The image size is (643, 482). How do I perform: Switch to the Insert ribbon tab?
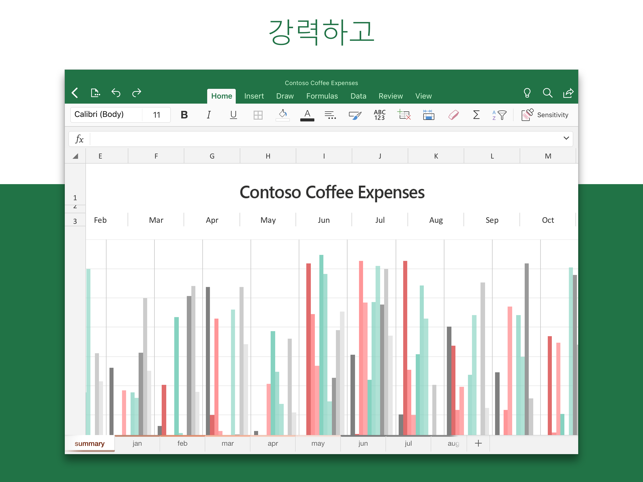coord(254,96)
